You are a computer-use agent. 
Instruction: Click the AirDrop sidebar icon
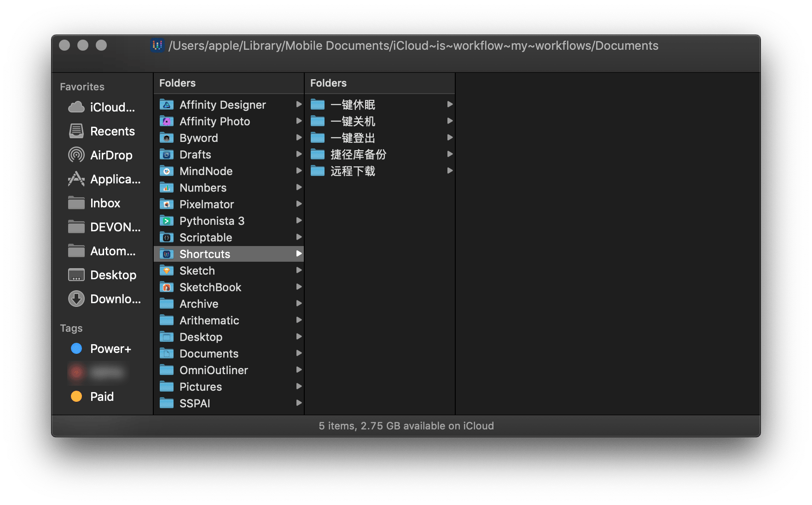(x=76, y=155)
